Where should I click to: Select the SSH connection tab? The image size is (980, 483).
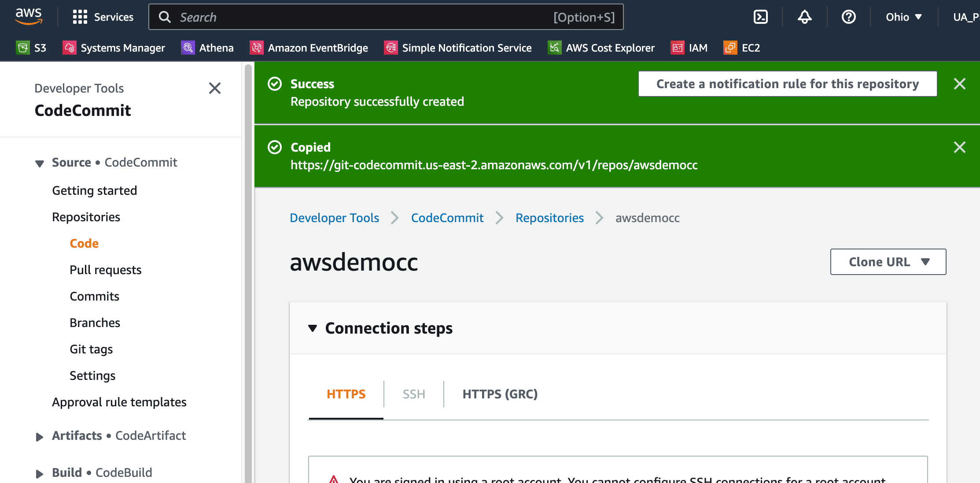(x=413, y=394)
